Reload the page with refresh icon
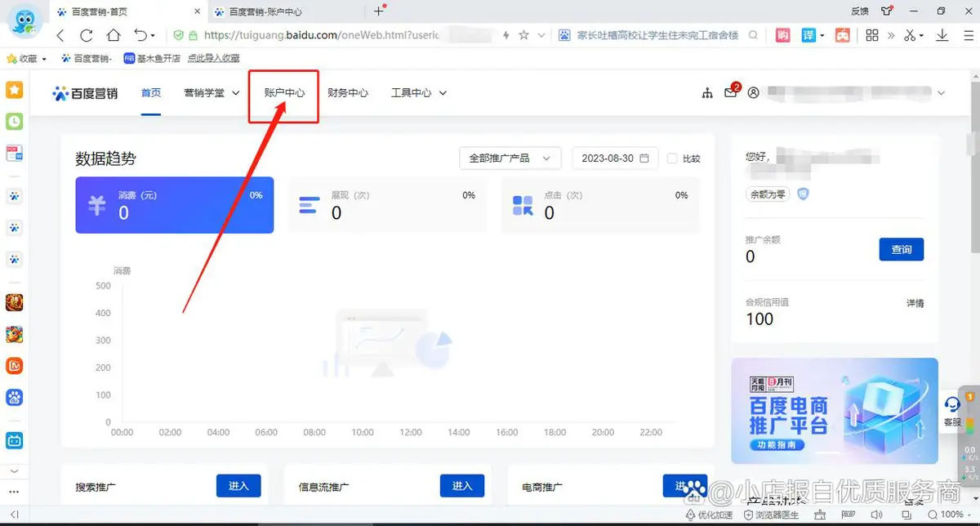Image resolution: width=980 pixels, height=526 pixels. 87,35
